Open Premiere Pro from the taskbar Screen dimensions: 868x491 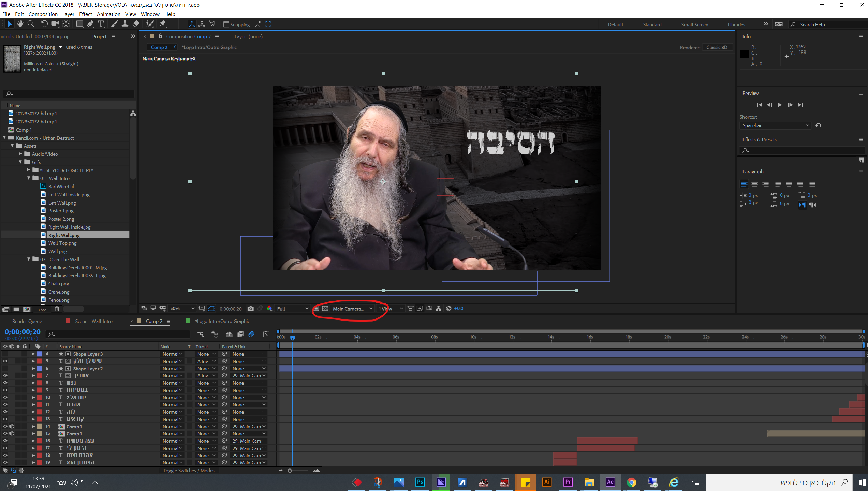pyautogui.click(x=568, y=482)
